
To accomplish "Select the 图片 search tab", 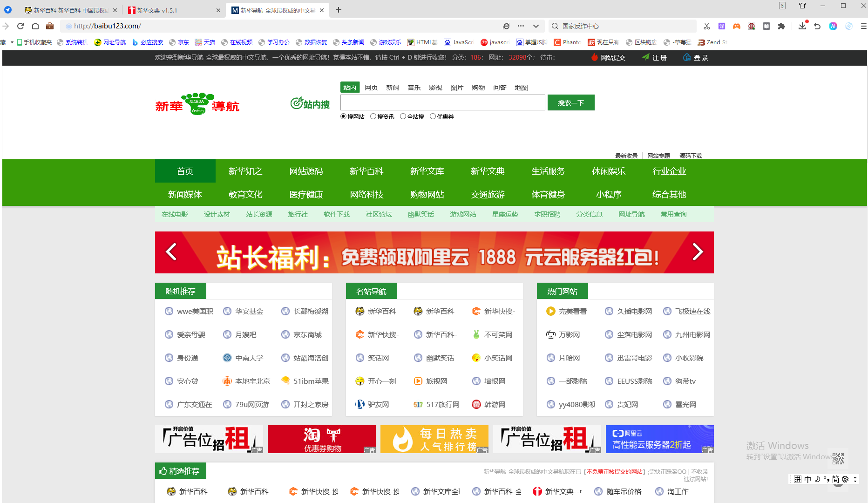I will pyautogui.click(x=457, y=88).
